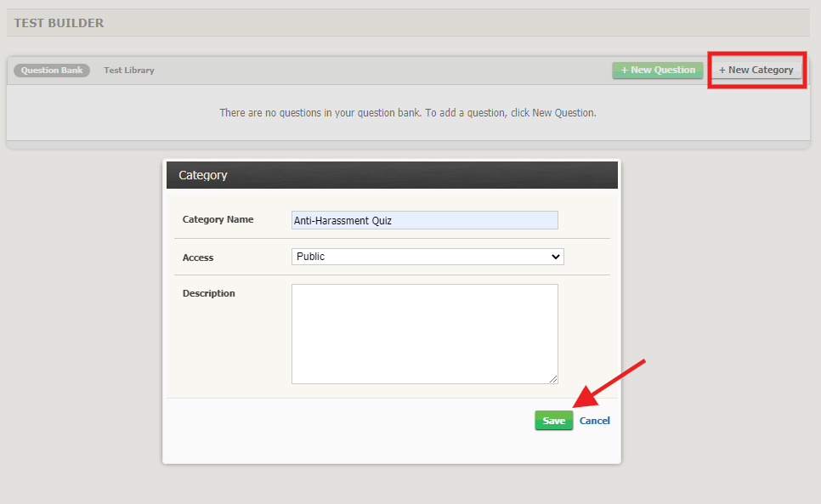This screenshot has width=821, height=504.
Task: Cancel the category creation
Action: (x=594, y=420)
